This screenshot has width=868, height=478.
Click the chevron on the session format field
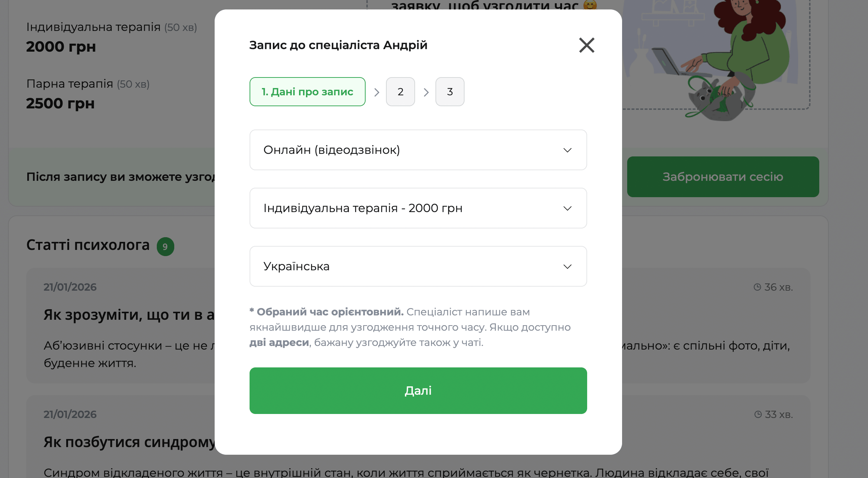tap(567, 150)
